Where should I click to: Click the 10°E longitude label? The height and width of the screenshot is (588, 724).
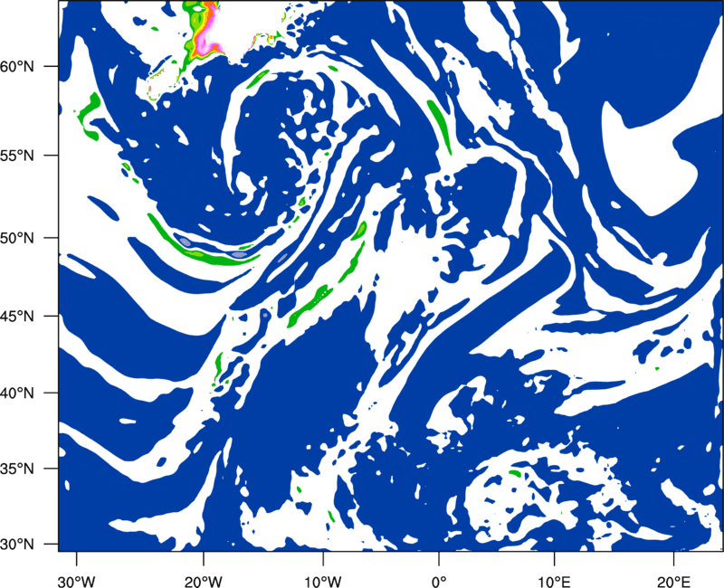(555, 582)
